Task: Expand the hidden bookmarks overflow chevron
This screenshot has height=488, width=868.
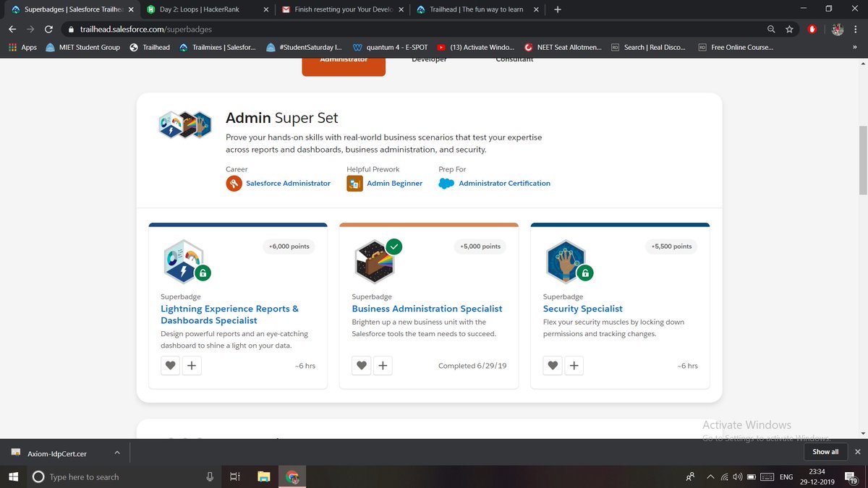Action: pyautogui.click(x=856, y=47)
